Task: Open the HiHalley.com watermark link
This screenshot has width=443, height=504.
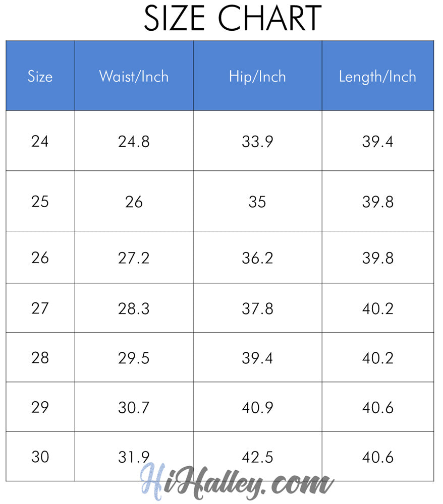Action: pos(237,481)
